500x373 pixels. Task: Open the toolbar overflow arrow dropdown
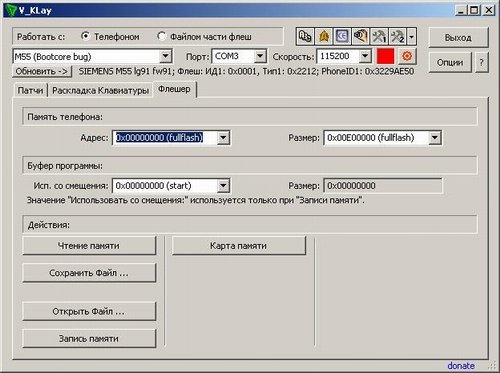point(411,36)
